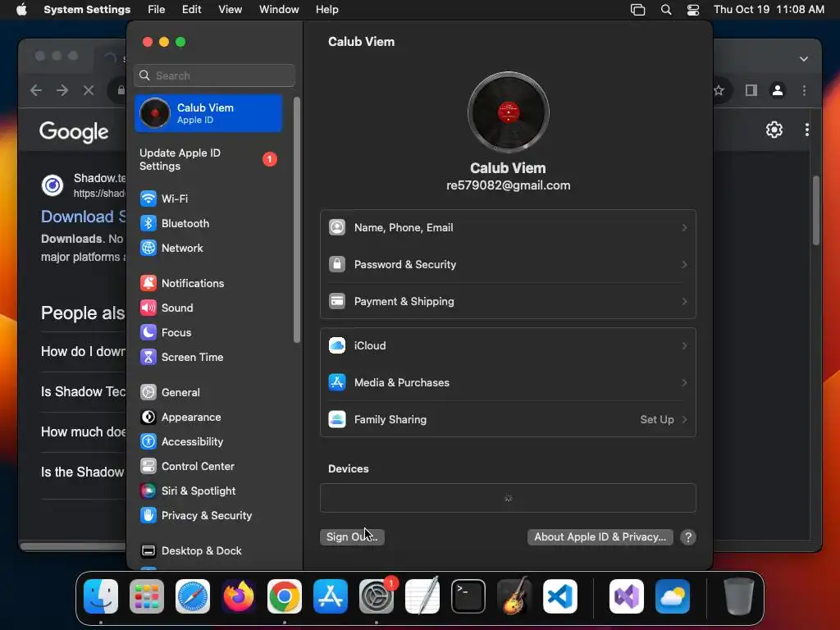This screenshot has width=840, height=630.
Task: Open System Settings from the Dock
Action: [377, 596]
